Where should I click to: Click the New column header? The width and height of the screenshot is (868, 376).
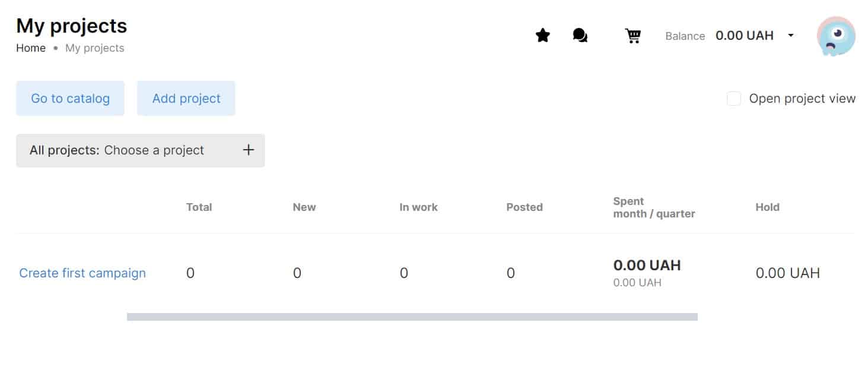(304, 207)
